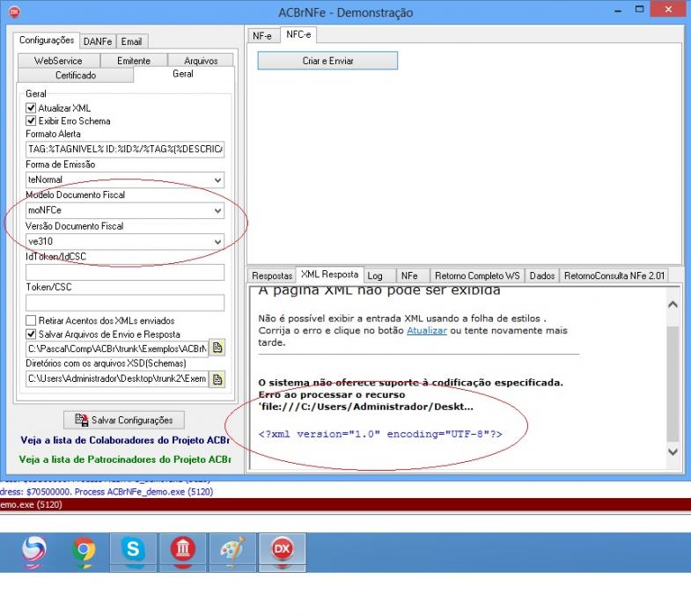
Task: Switch to the NF-e tab
Action: (262, 36)
